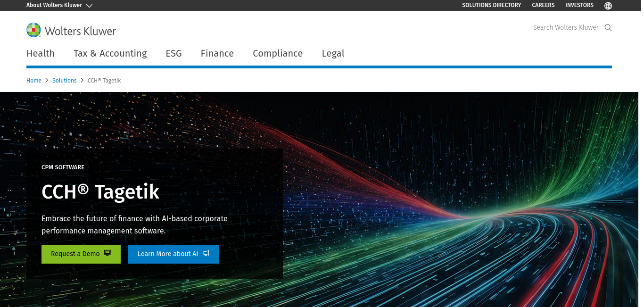Open the Compliance menu
This screenshot has height=307, width=644.
[278, 53]
